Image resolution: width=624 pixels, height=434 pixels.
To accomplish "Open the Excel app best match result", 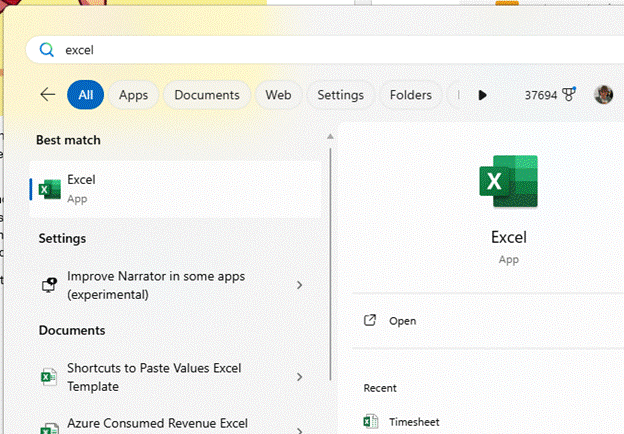I will pos(175,189).
